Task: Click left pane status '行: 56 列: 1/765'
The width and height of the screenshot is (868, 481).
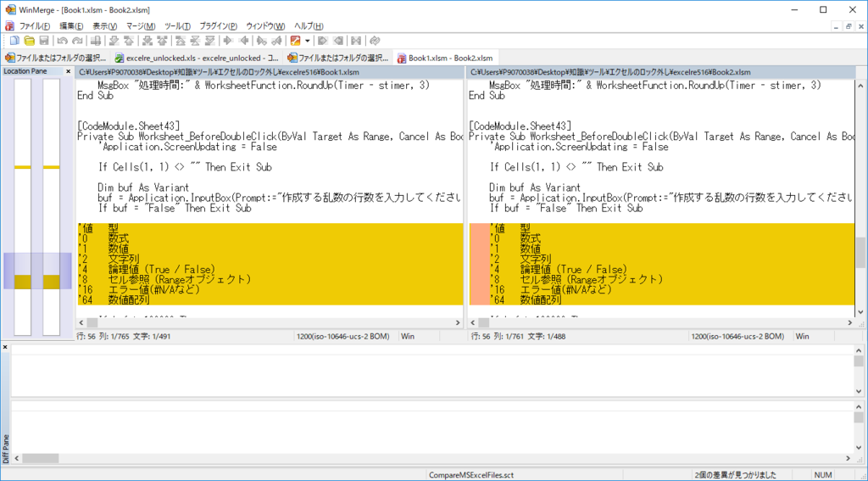Action: (x=123, y=337)
